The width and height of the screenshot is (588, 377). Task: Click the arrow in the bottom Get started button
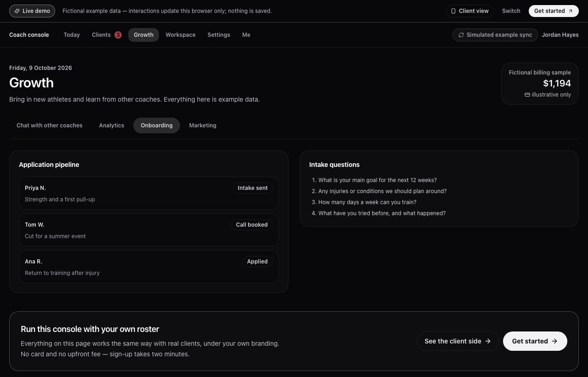tap(554, 341)
